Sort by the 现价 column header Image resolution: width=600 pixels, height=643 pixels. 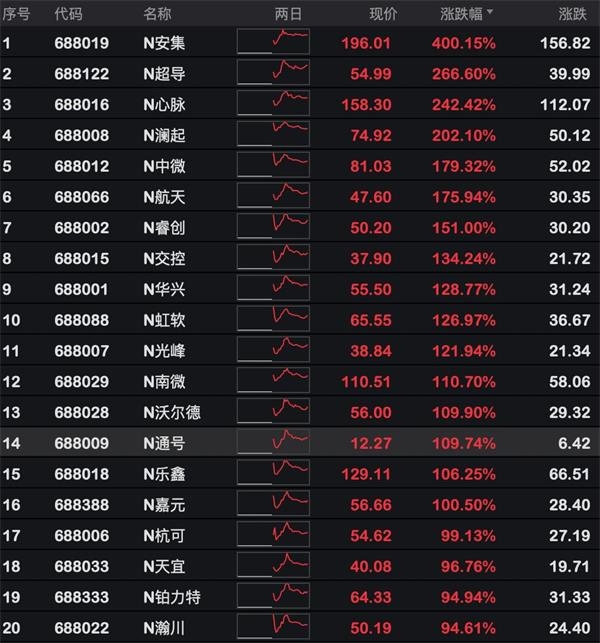coord(383,14)
